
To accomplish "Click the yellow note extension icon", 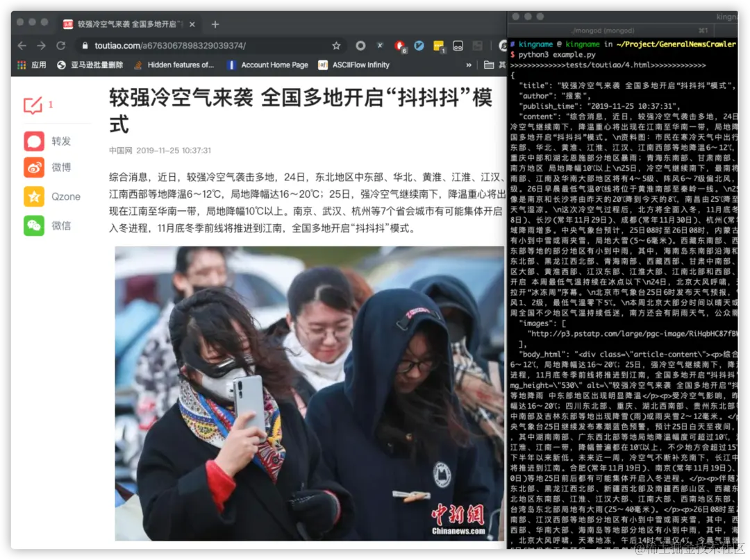I will click(x=439, y=46).
